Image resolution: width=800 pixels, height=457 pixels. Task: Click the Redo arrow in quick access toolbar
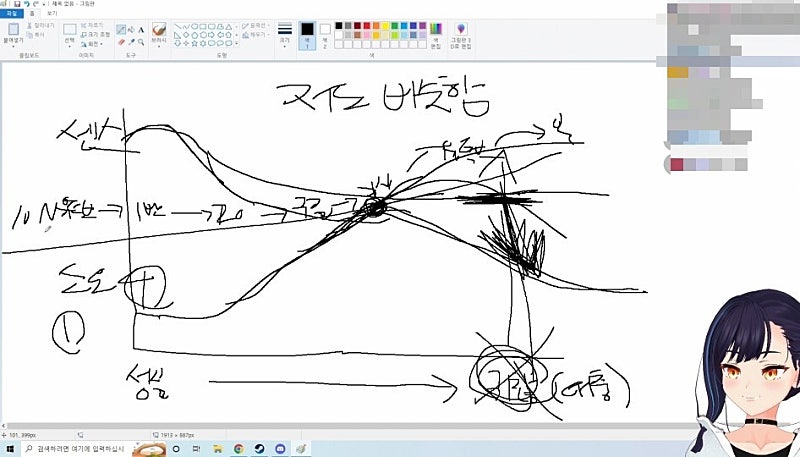(x=36, y=4)
